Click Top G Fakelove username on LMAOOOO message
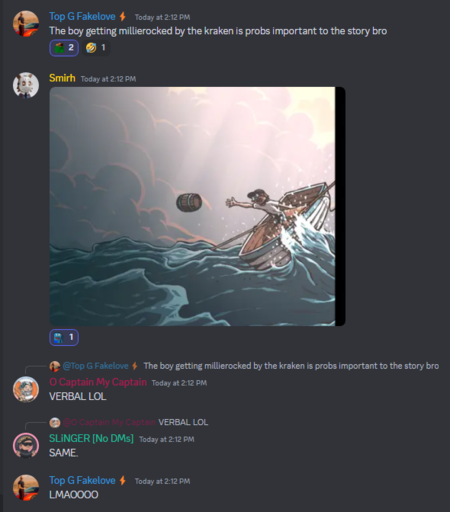The image size is (450, 512). pyautogui.click(x=82, y=480)
